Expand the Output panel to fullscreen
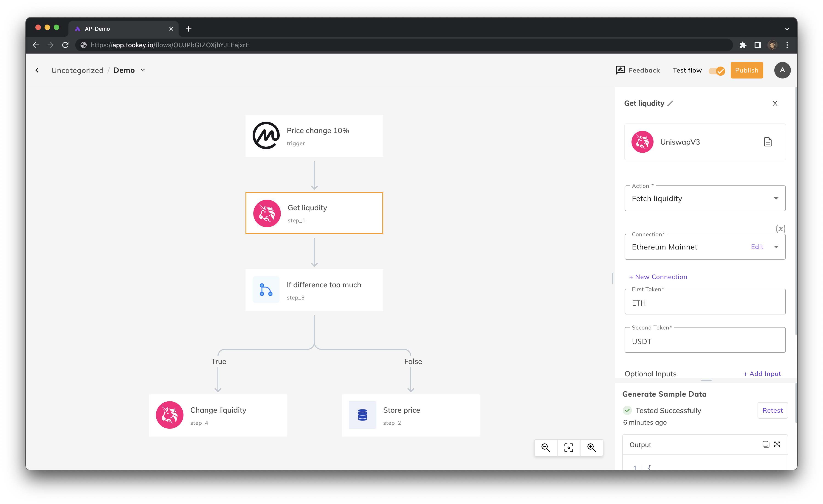The width and height of the screenshot is (823, 504). pos(777,444)
